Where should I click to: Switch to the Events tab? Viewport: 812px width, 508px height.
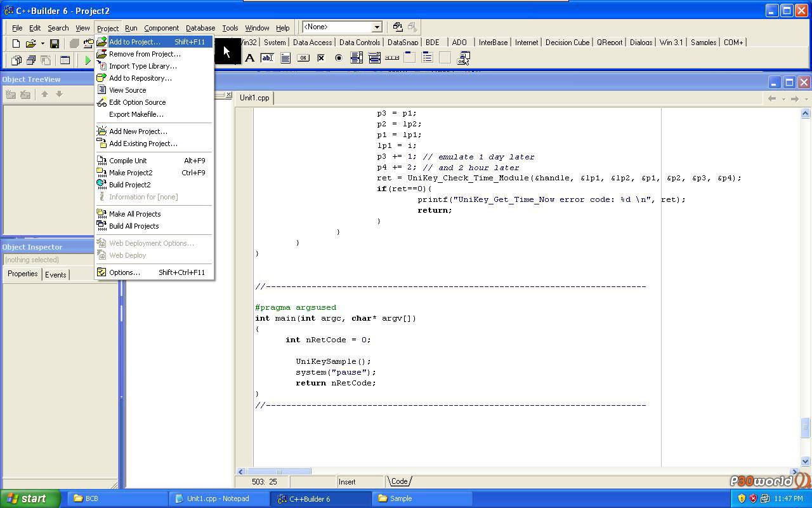click(55, 274)
